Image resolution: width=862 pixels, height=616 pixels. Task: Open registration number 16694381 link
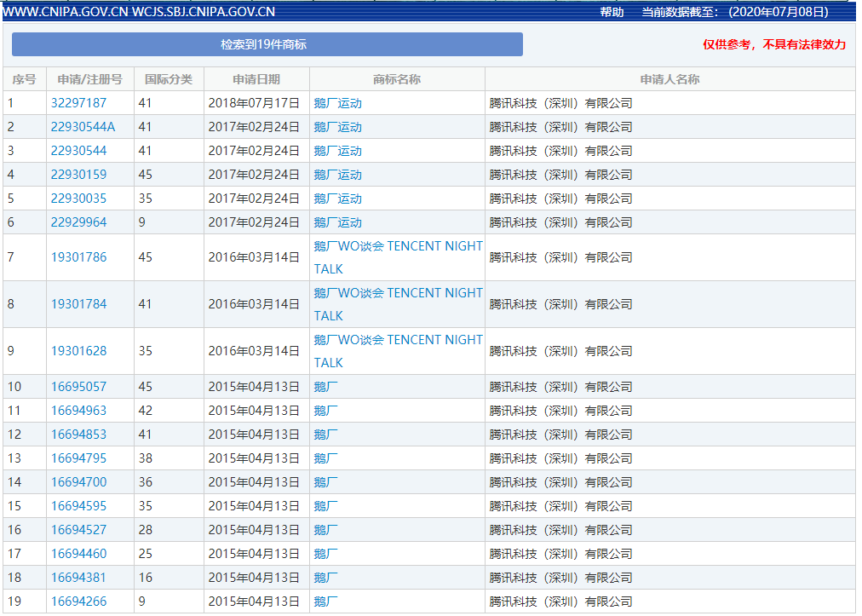pos(78,578)
